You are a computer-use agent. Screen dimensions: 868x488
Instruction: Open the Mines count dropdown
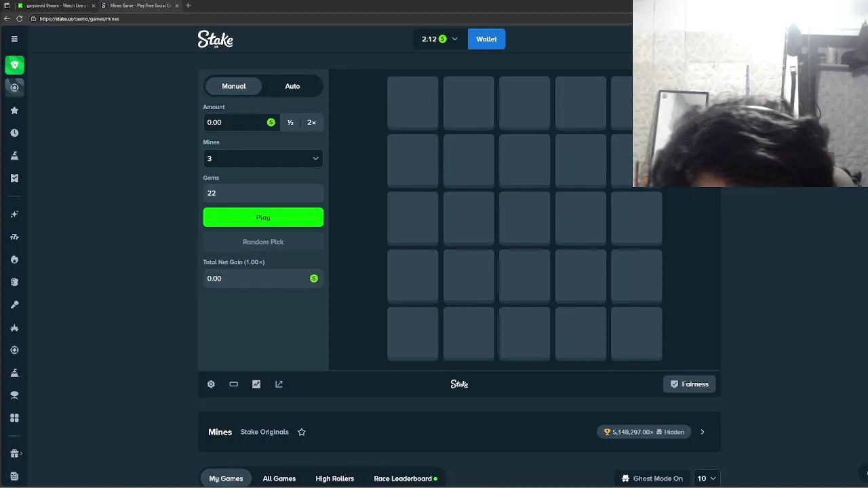click(263, 158)
